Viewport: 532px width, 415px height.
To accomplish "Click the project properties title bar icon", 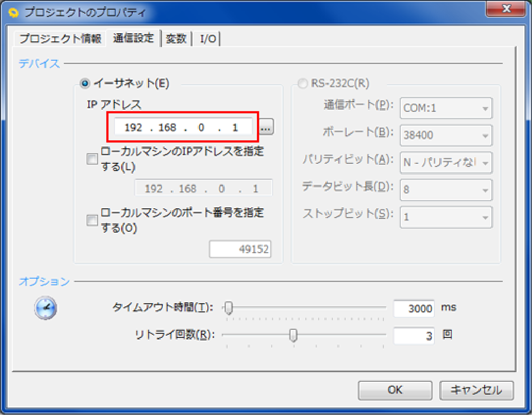I will pos(14,12).
